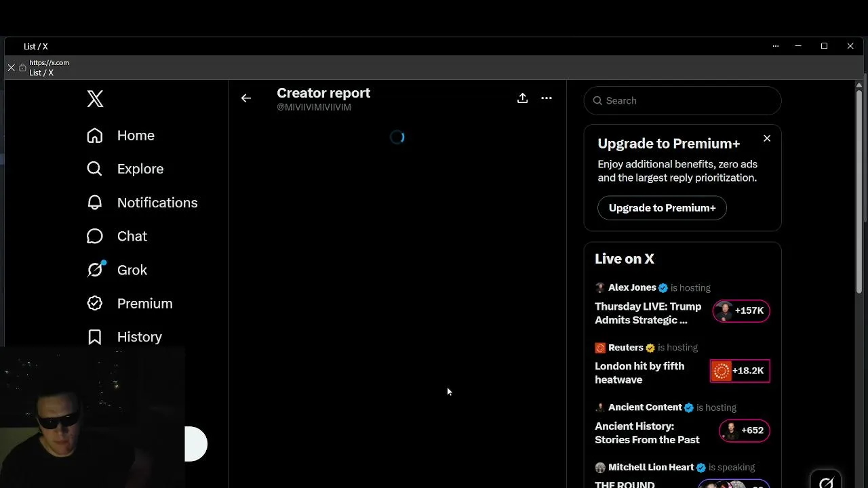Open window menu with three dots
The width and height of the screenshot is (868, 488).
(x=775, y=46)
